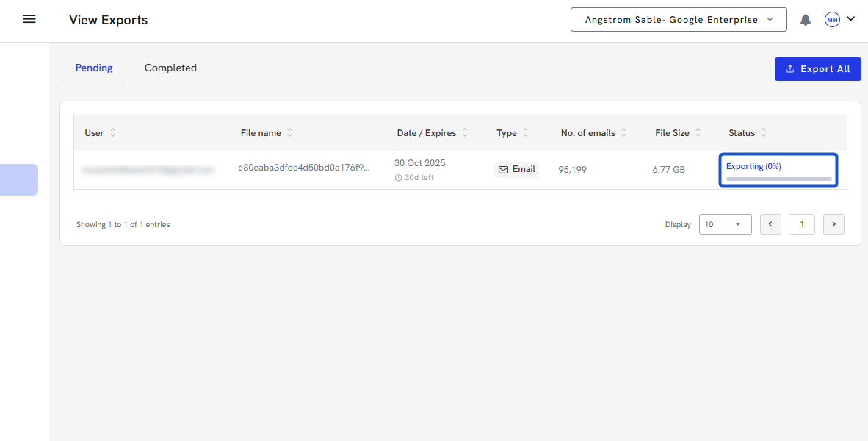Sort by Date / Expires column
868x441 pixels.
[x=465, y=133]
